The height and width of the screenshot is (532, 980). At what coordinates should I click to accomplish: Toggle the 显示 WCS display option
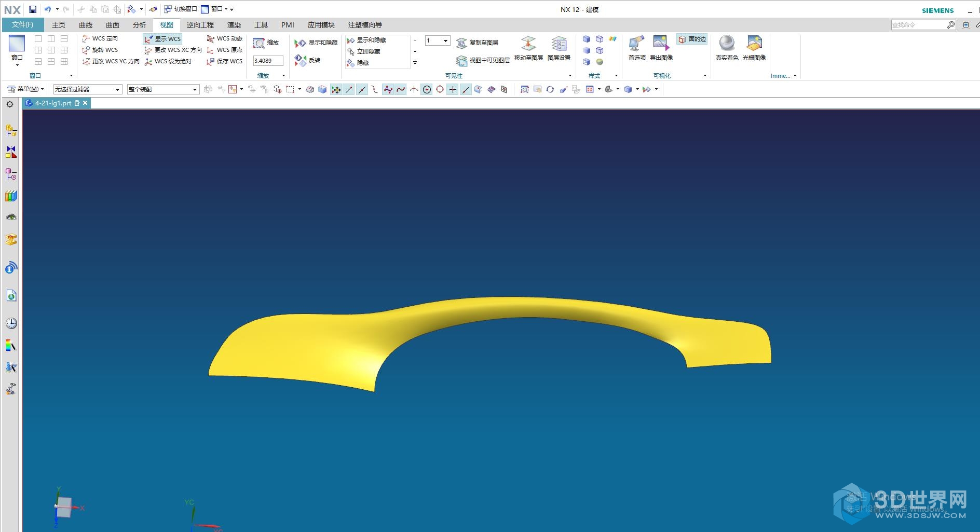(x=162, y=39)
